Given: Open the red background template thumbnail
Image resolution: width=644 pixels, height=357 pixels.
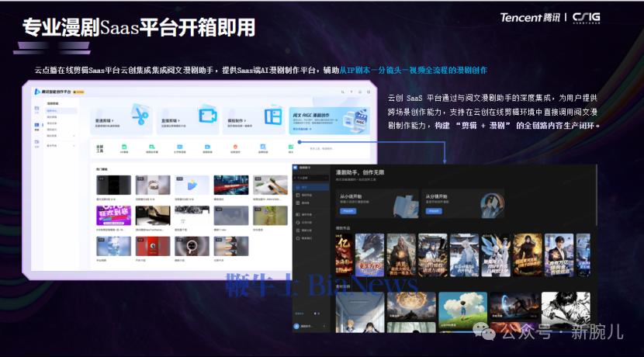Looking at the screenshot, I should tap(153, 246).
